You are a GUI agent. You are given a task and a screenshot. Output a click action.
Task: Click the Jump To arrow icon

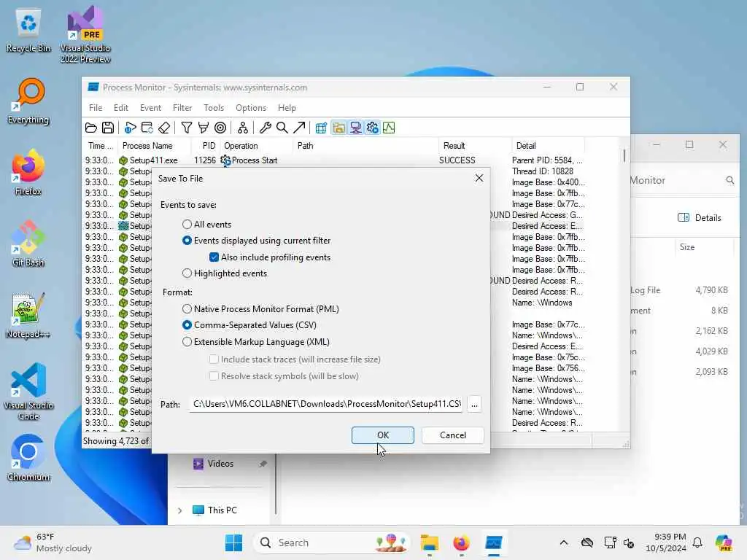click(299, 128)
